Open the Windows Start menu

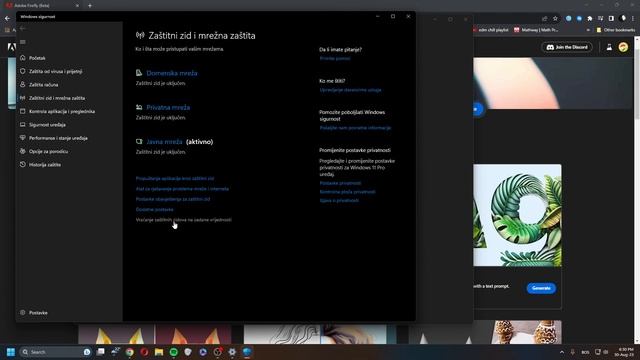11,352
